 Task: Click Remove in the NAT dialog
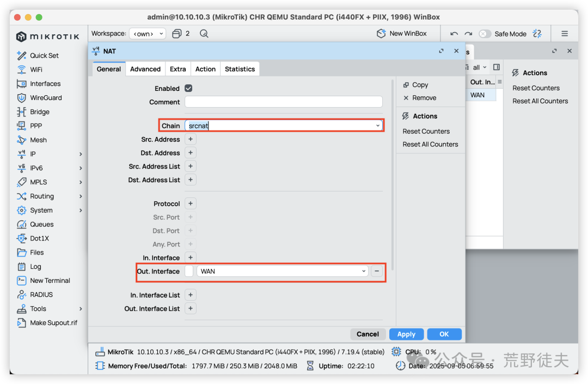pos(420,98)
